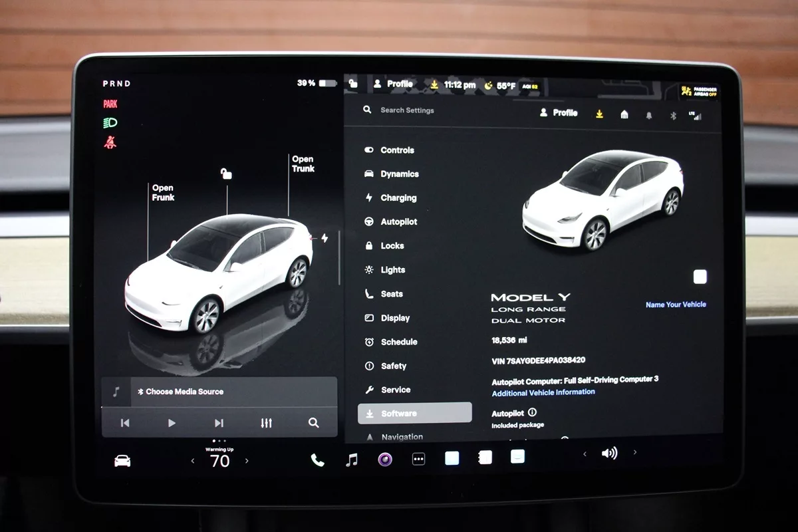Tap the yellow software download icon beside Profile

599,114
